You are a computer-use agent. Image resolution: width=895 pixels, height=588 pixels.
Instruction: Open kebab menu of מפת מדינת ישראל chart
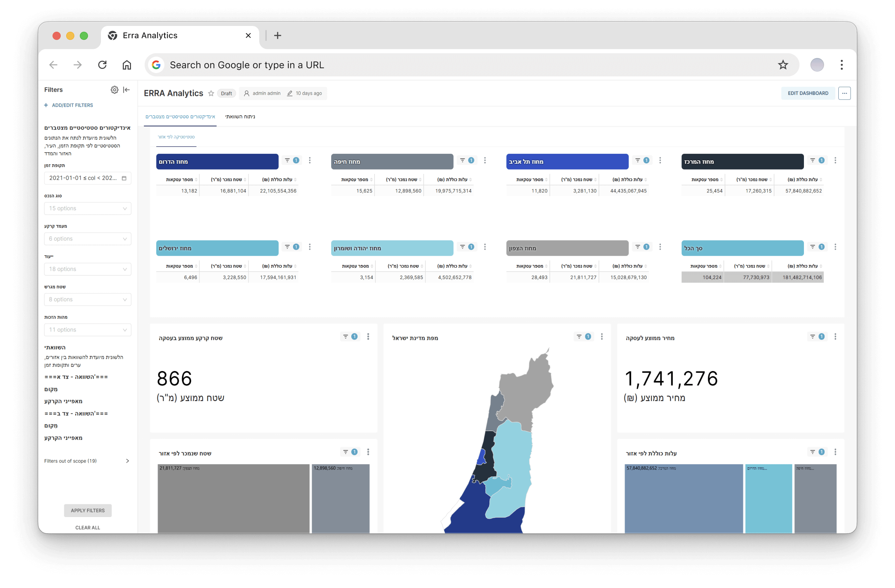pyautogui.click(x=602, y=337)
